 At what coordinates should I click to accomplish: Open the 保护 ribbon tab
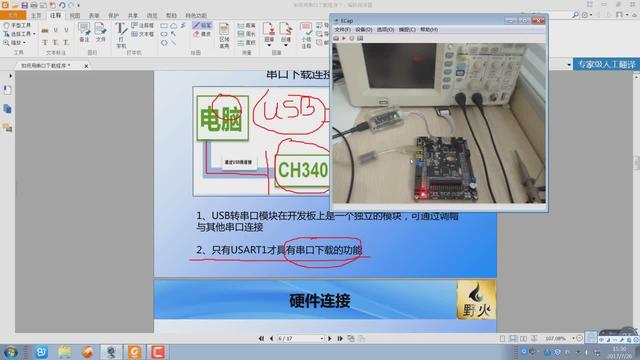point(113,16)
